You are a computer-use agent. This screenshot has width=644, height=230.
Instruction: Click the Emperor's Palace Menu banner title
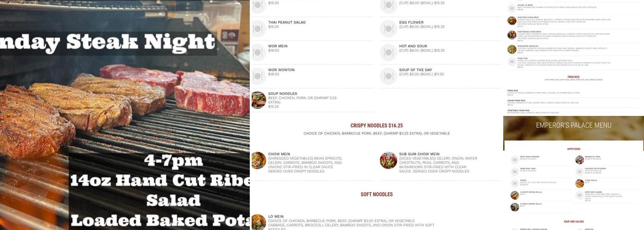click(574, 125)
